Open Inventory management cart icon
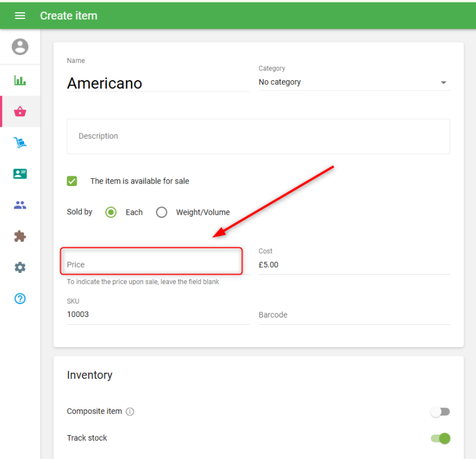 click(x=20, y=143)
